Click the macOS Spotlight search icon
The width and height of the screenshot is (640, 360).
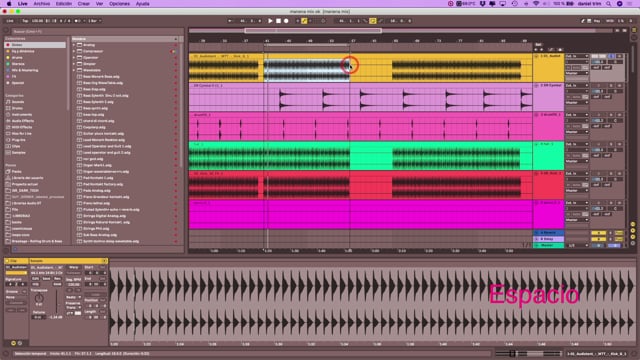(x=609, y=4)
